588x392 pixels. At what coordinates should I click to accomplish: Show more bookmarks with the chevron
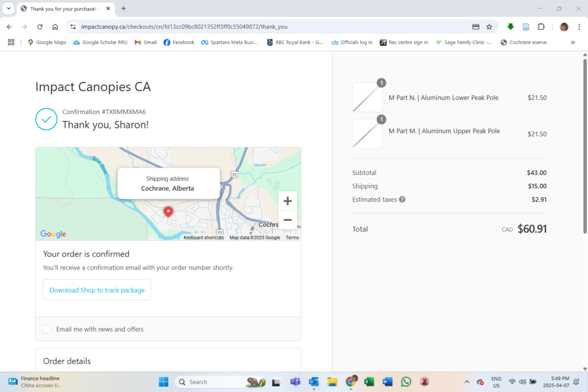pos(572,42)
